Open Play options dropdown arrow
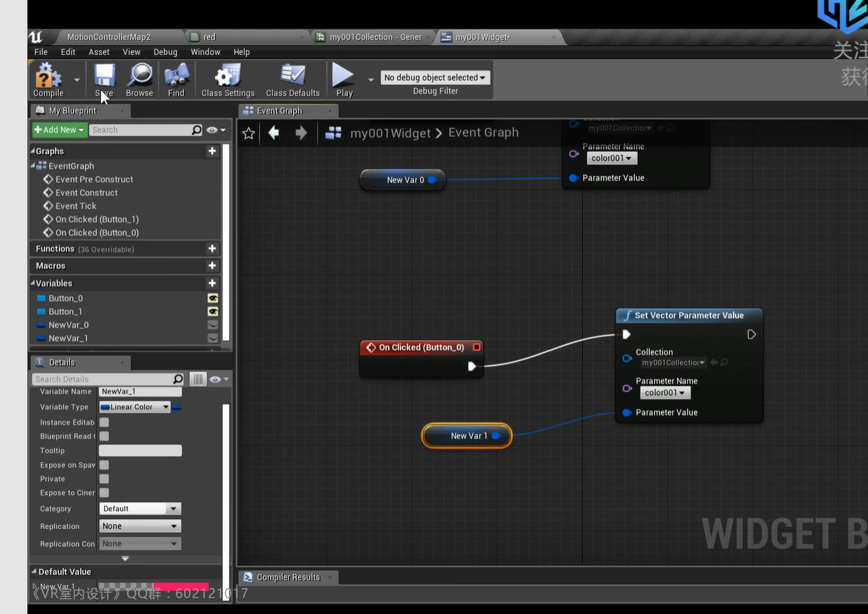 pos(371,80)
